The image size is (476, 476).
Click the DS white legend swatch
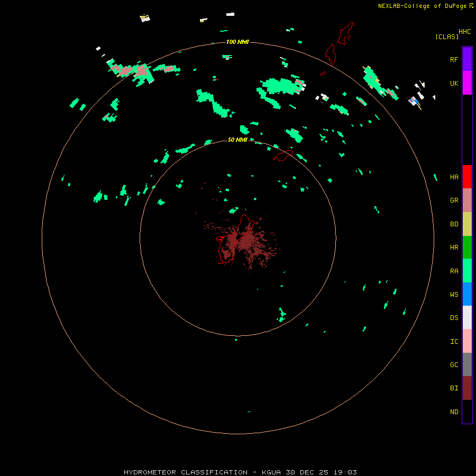point(467,317)
